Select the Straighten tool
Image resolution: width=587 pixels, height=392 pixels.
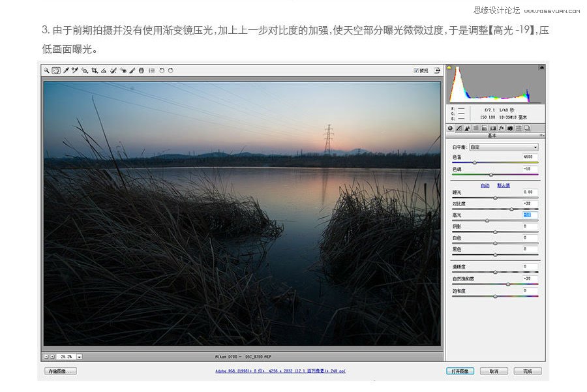coord(104,70)
